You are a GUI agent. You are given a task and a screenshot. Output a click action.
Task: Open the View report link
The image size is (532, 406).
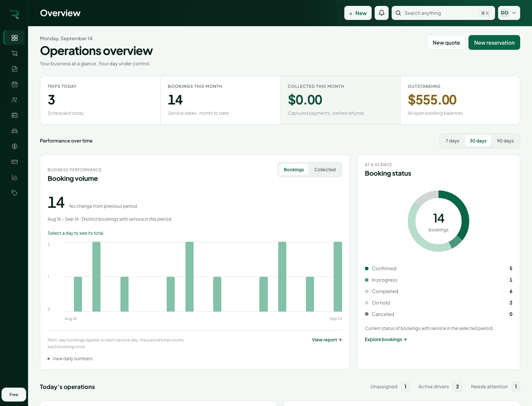click(x=327, y=340)
